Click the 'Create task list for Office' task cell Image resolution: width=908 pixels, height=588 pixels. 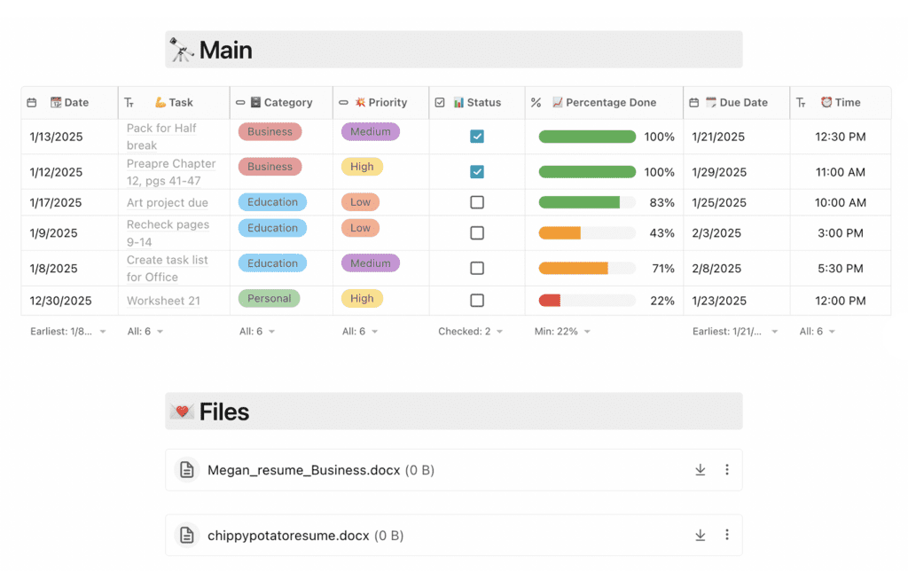click(168, 268)
